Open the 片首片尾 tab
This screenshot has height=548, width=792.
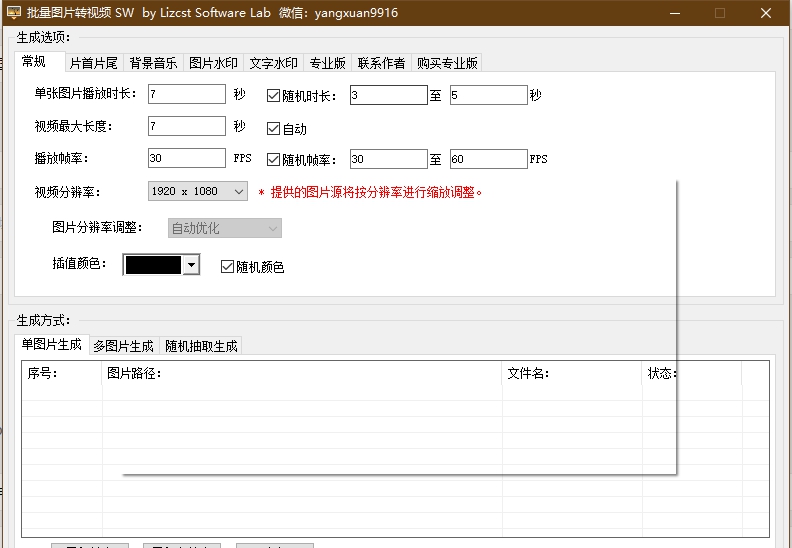click(94, 63)
